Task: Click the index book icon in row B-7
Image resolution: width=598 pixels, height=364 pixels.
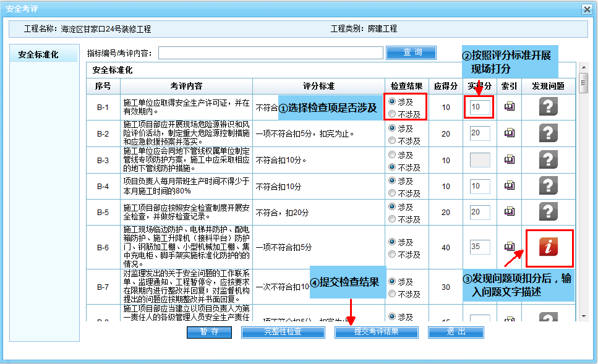Action: tap(509, 286)
